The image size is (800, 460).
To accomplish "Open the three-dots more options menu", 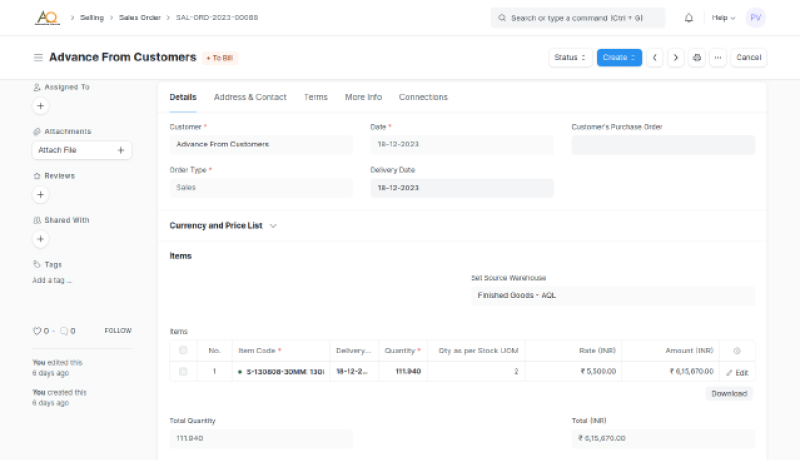I will click(x=717, y=58).
